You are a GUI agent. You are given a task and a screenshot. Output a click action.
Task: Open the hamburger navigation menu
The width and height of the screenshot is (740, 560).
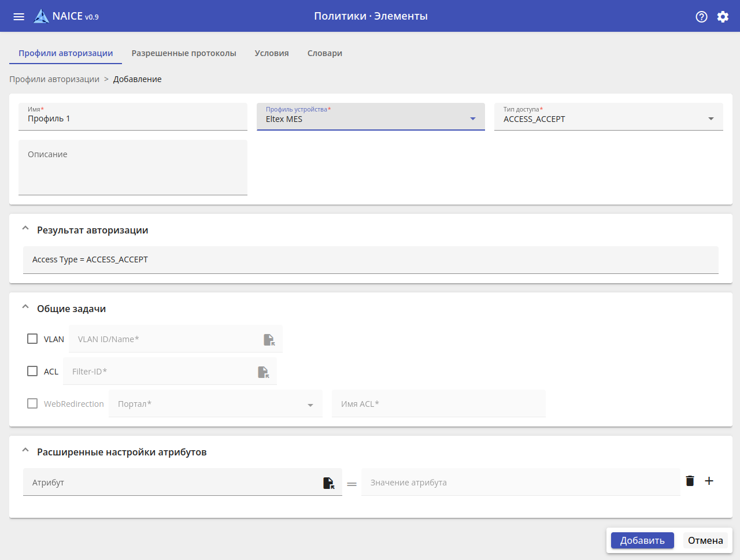coord(18,17)
